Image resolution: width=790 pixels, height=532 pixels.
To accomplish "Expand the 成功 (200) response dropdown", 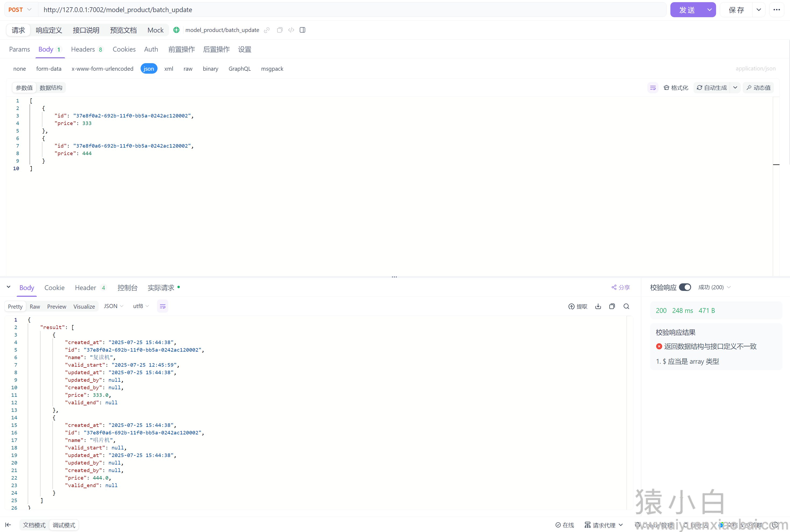I will pos(714,287).
